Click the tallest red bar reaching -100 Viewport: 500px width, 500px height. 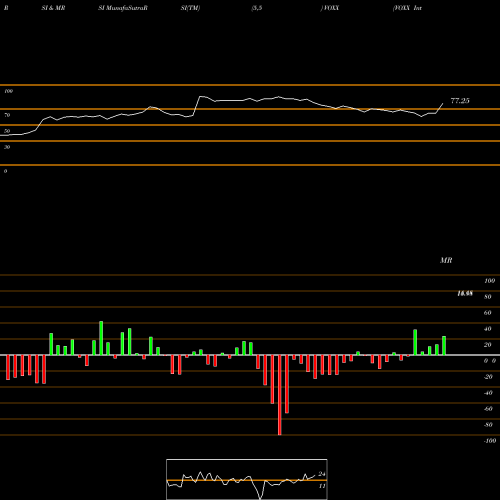click(280, 395)
